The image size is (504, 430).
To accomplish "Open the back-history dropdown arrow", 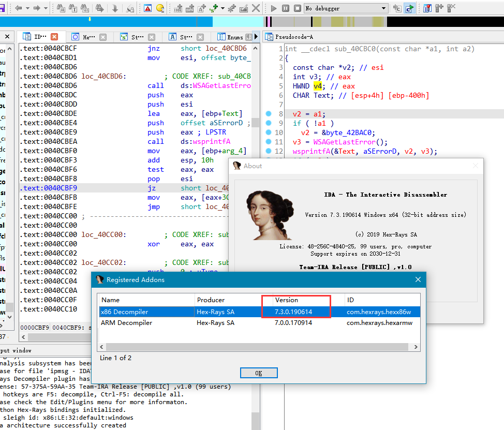I will tap(27, 8).
